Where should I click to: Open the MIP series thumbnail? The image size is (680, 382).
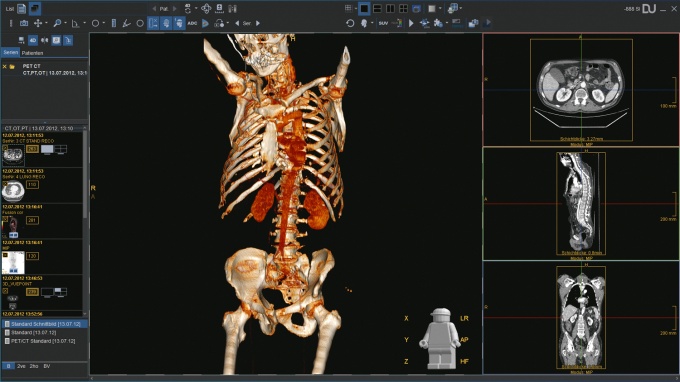coord(13,263)
